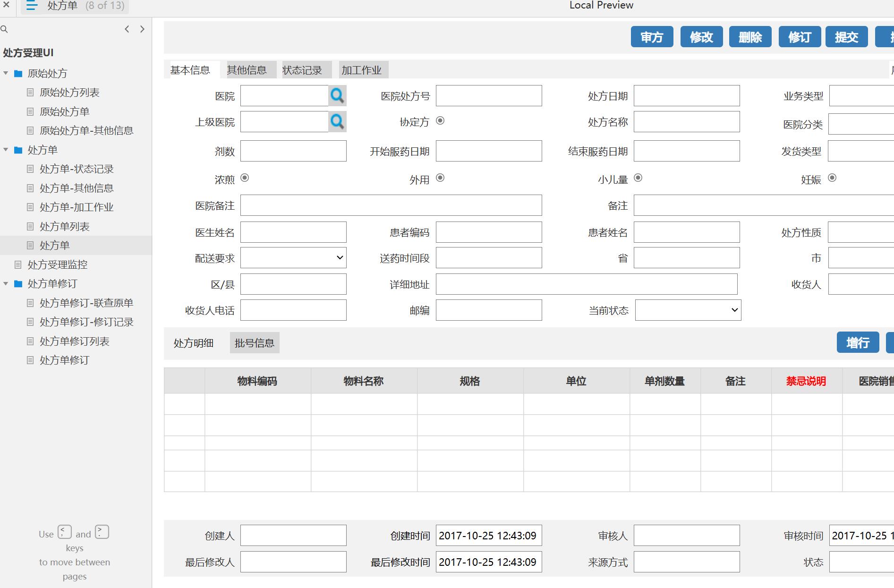Click the 处方单 page title dropdown

pyautogui.click(x=76, y=6)
